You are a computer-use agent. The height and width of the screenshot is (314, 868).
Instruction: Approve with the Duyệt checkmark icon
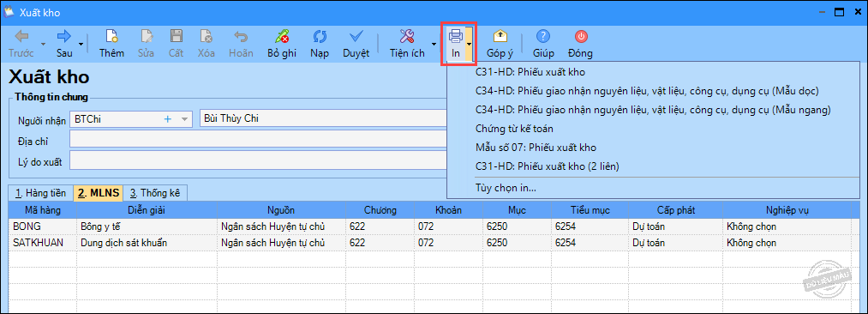click(x=356, y=37)
